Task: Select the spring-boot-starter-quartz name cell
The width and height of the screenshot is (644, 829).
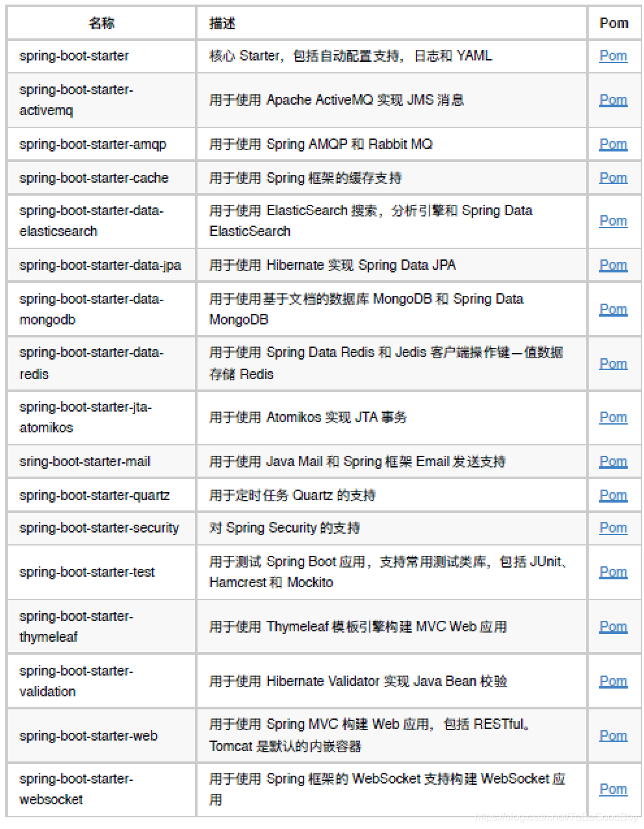Action: pos(101,495)
